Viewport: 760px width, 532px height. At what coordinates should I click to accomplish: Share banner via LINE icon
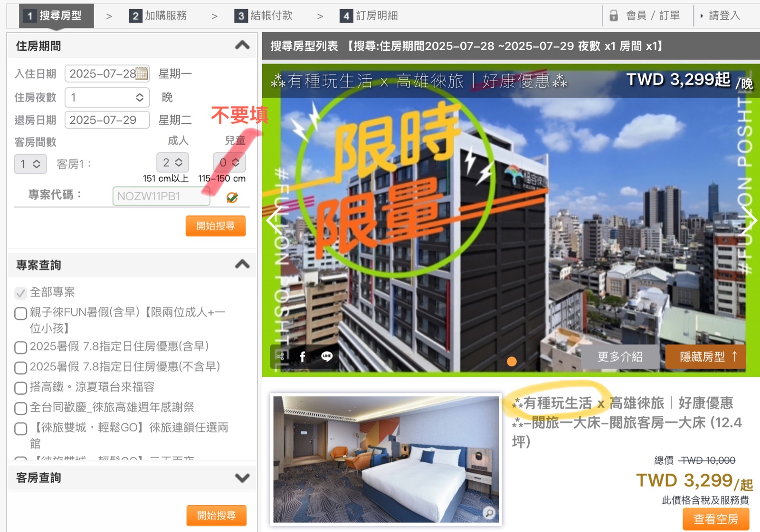pos(327,356)
